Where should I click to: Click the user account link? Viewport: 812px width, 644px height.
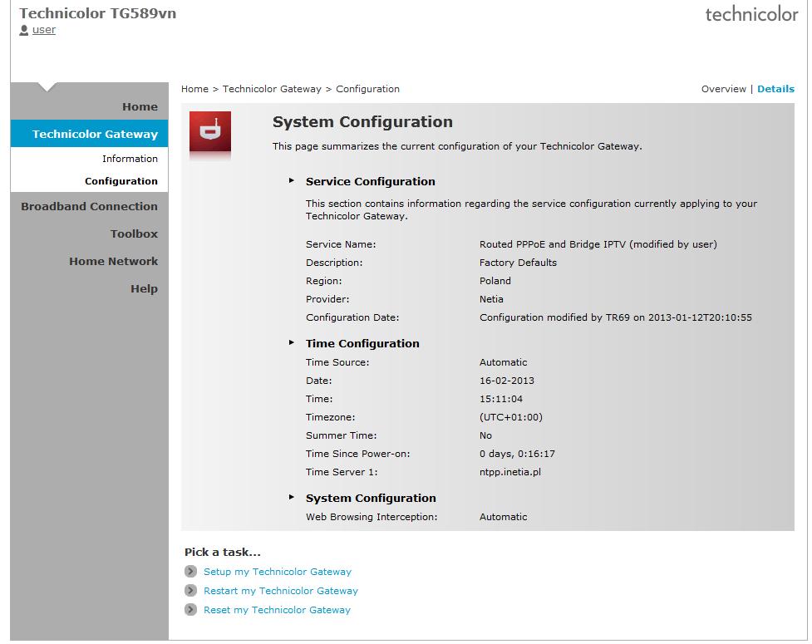coord(44,30)
